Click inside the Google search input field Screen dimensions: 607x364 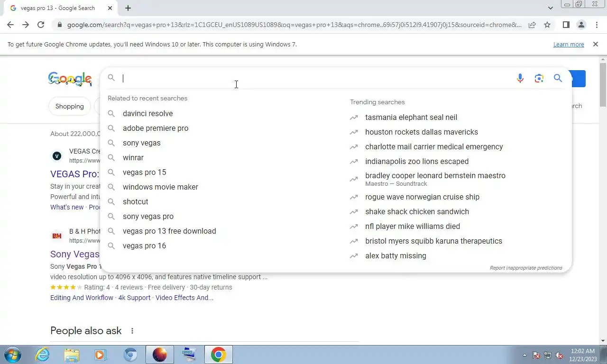coord(315,78)
